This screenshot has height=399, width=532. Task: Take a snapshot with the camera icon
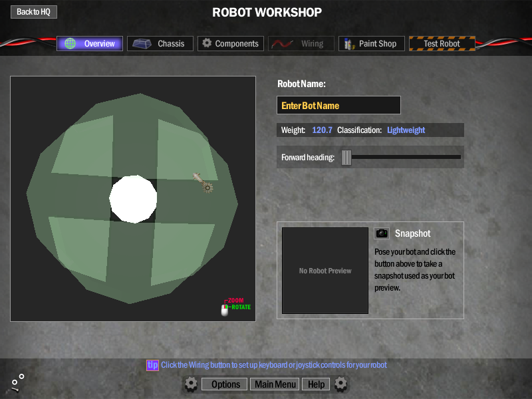coord(382,233)
